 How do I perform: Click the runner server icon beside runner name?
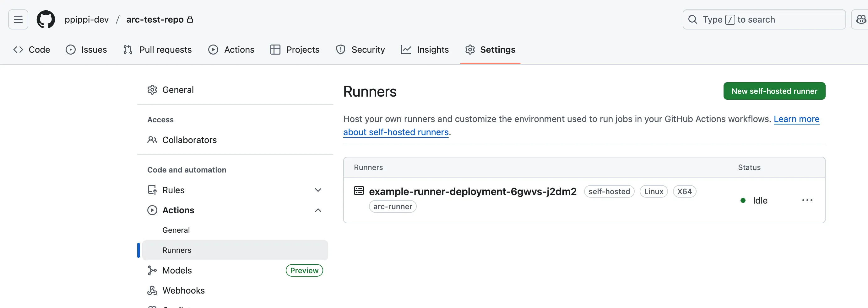[359, 191]
